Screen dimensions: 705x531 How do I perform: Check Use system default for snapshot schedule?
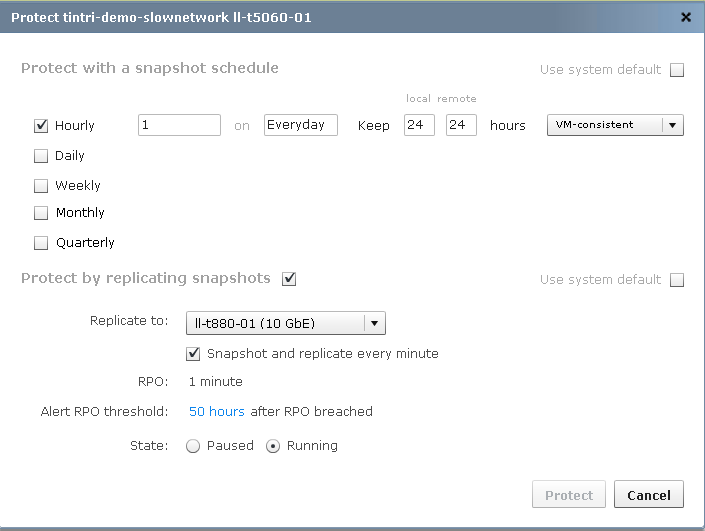[677, 70]
